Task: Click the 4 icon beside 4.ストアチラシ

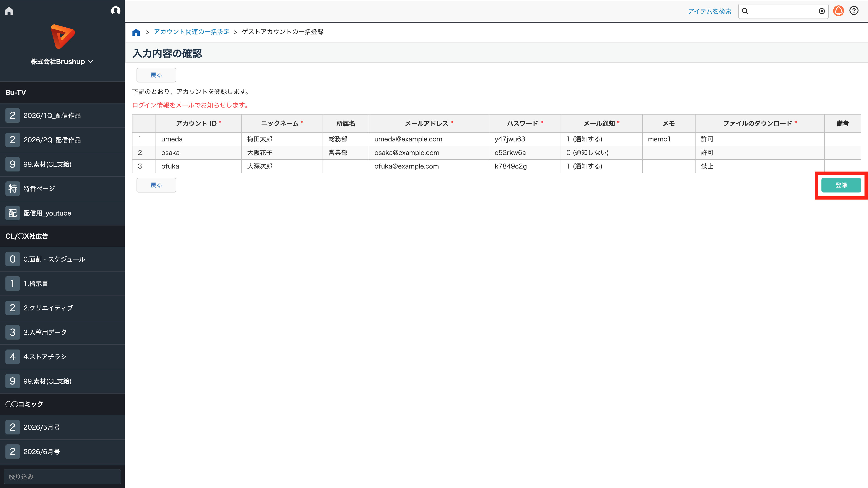Action: pyautogui.click(x=12, y=357)
